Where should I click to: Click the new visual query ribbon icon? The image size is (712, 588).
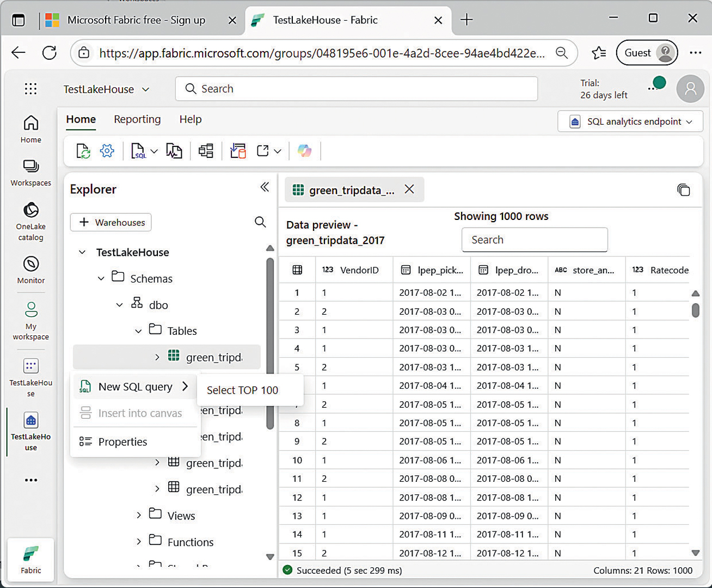click(174, 151)
